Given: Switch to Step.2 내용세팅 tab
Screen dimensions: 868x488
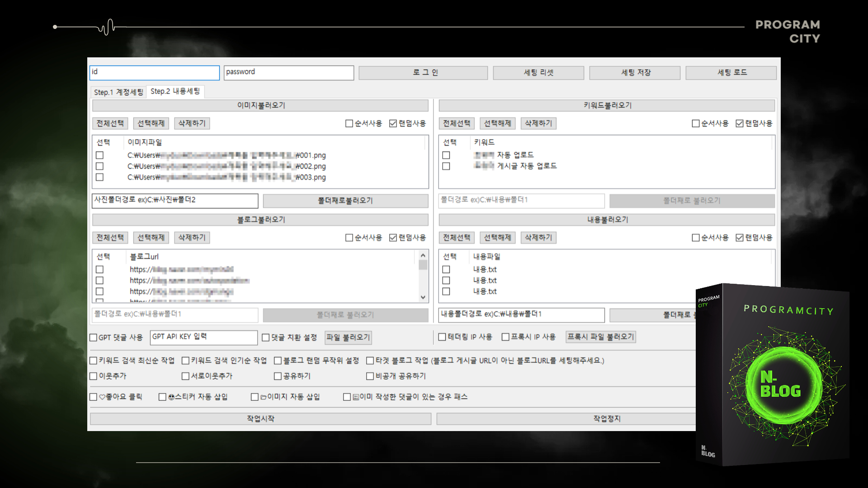Looking at the screenshot, I should point(175,91).
